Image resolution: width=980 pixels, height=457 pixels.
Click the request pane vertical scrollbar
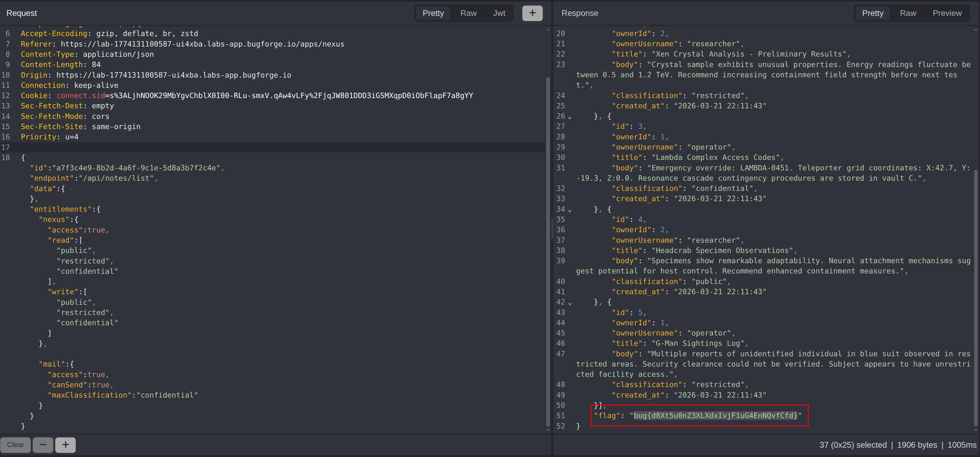548,251
